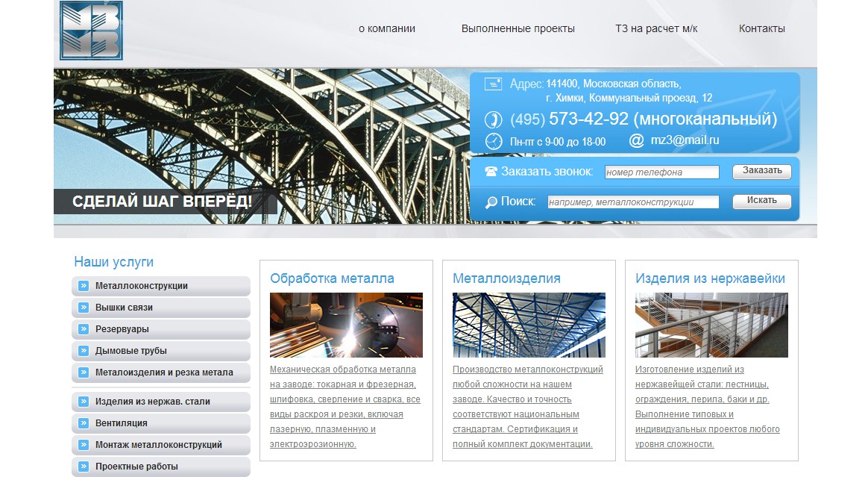Click the blue roof truss photo
The image size is (868, 477).
[529, 325]
